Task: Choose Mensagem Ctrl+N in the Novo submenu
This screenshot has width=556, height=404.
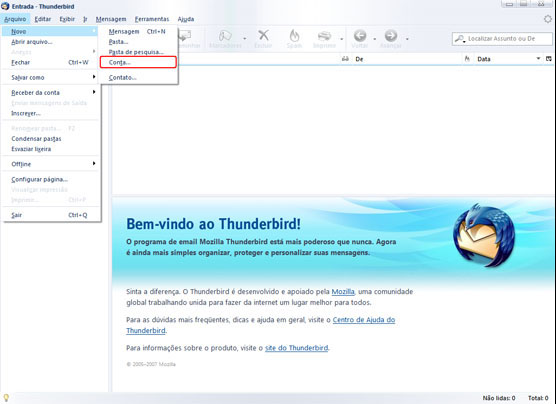Action: coord(138,32)
